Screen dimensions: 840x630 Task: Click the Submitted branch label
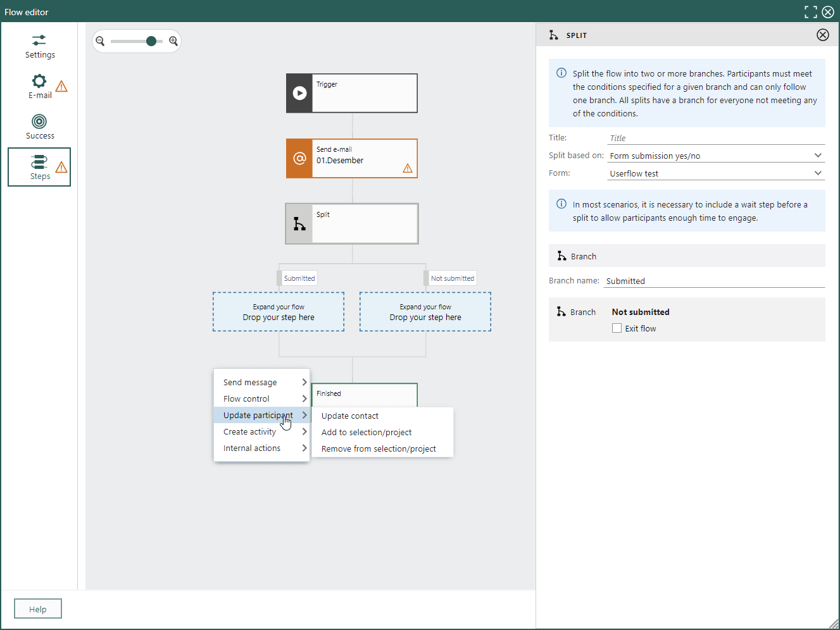click(298, 278)
